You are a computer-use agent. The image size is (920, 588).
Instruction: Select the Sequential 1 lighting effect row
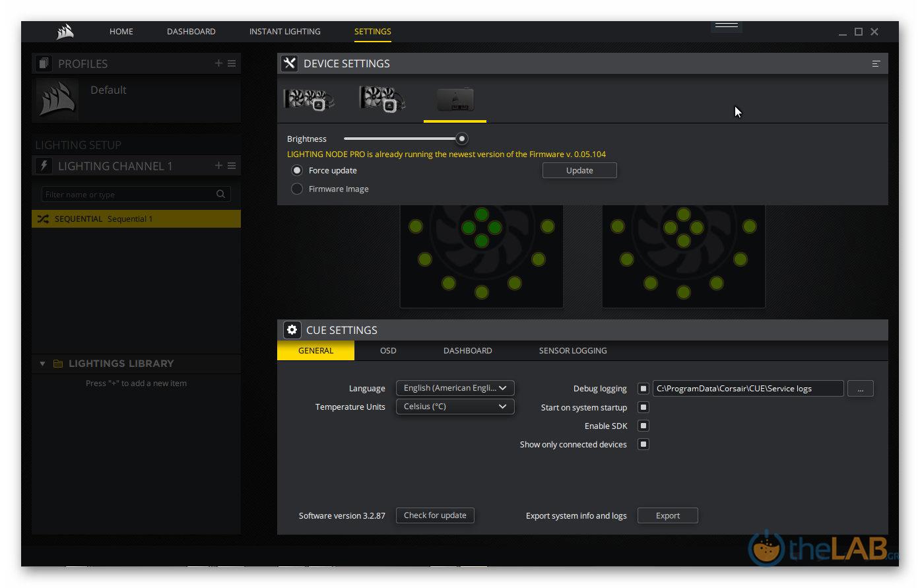point(136,219)
